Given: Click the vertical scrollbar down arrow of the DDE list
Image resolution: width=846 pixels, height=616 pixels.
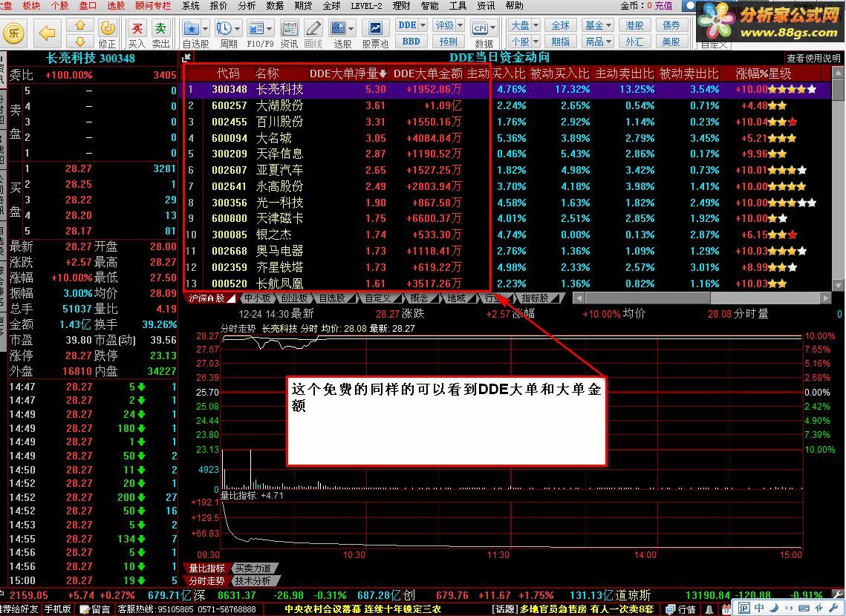Looking at the screenshot, I should tap(838, 285).
